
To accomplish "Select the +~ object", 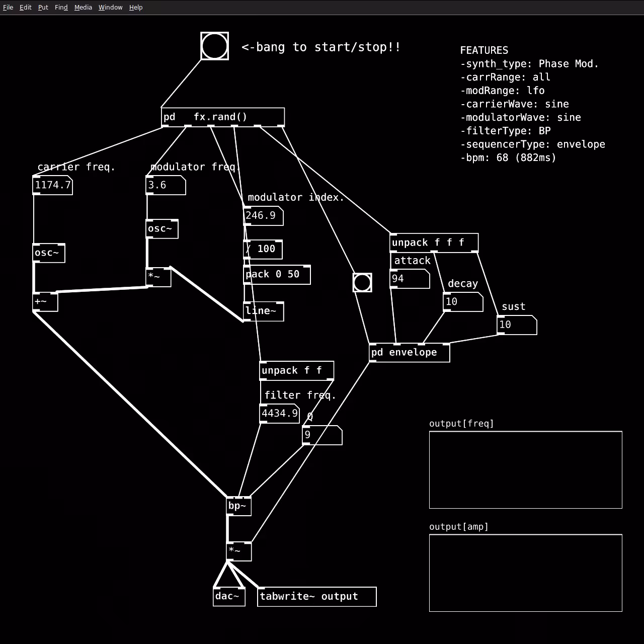I will (45, 302).
